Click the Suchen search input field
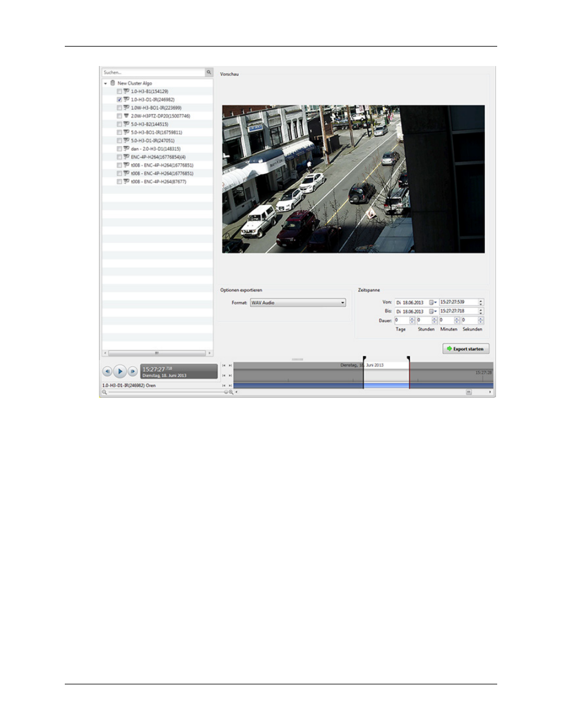The width and height of the screenshot is (562, 728). (x=153, y=73)
